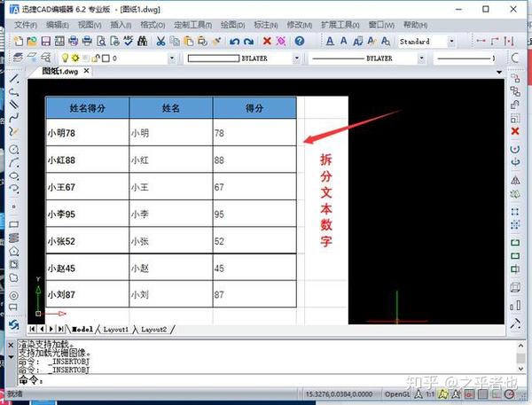Switch to the Layout1 tab
This screenshot has height=405, width=532.
(x=115, y=330)
